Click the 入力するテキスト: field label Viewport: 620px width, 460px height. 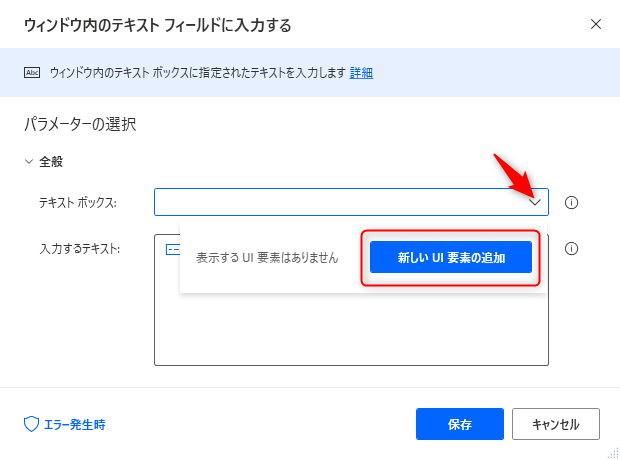point(79,249)
